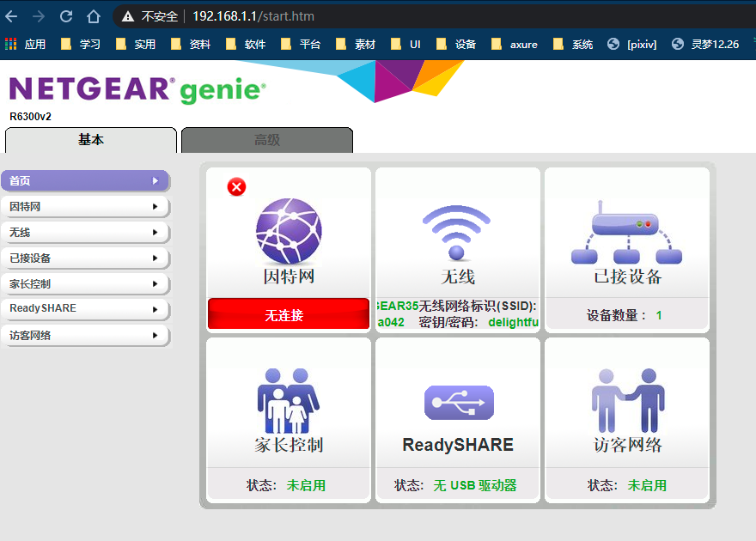This screenshot has width=756, height=541.
Task: Expand the 首页 sidebar arrow
Action: coord(155,180)
